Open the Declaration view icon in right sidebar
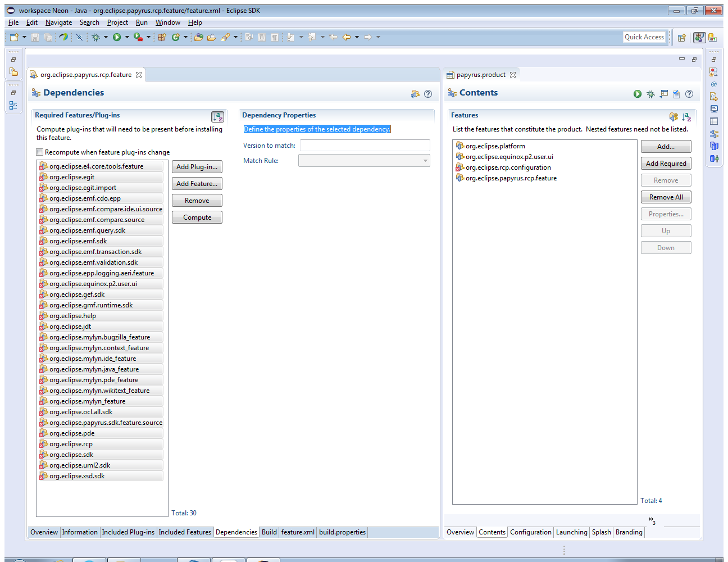 pos(714,97)
